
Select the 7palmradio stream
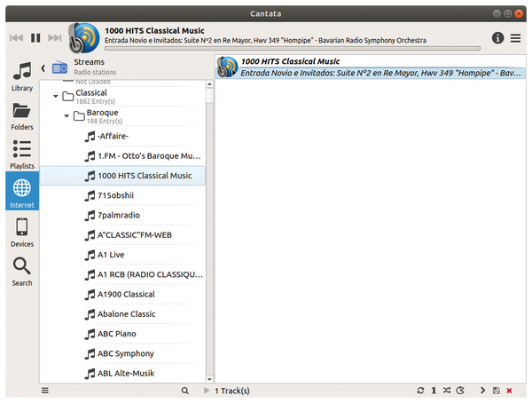coord(122,215)
